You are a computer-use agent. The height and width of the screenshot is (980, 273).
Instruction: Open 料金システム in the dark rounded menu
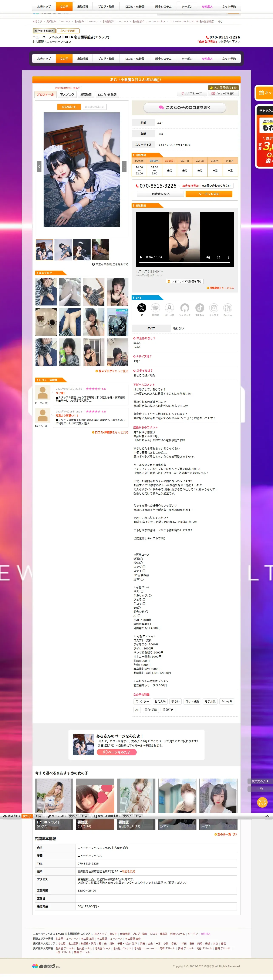(164, 59)
